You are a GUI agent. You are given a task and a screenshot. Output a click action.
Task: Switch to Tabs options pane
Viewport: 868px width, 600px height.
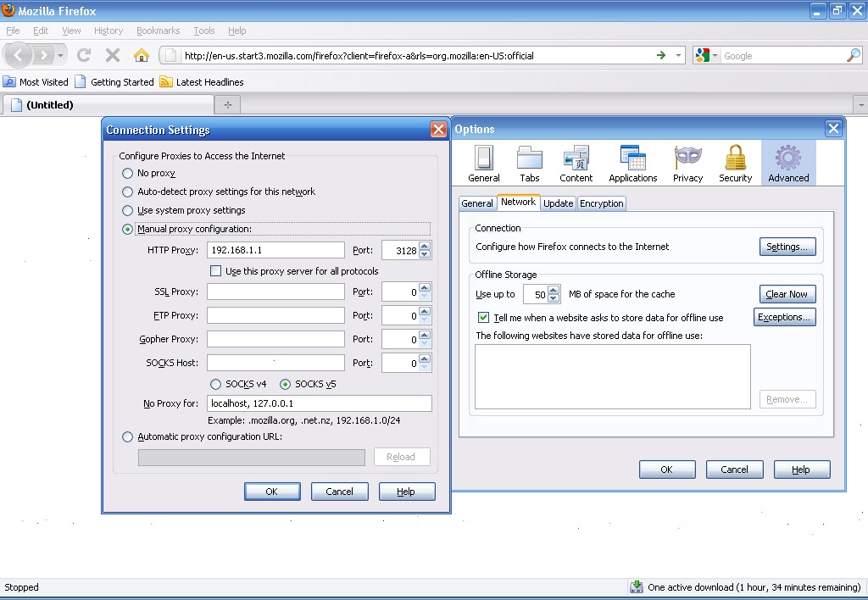point(530,164)
